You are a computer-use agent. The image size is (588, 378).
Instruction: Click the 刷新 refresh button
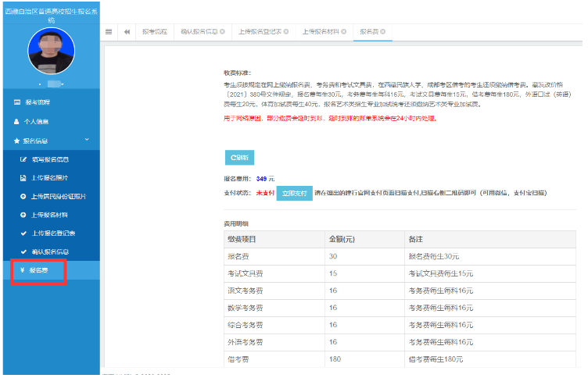tap(239, 158)
